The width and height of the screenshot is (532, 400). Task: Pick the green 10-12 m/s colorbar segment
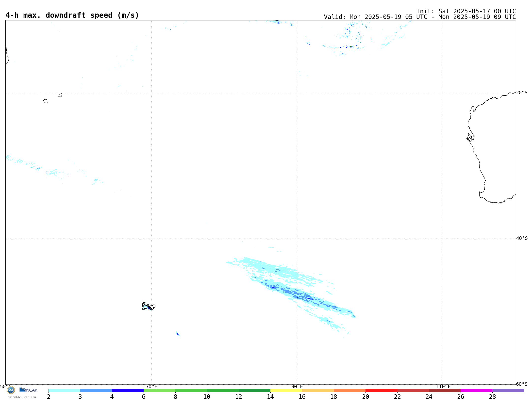point(223,391)
